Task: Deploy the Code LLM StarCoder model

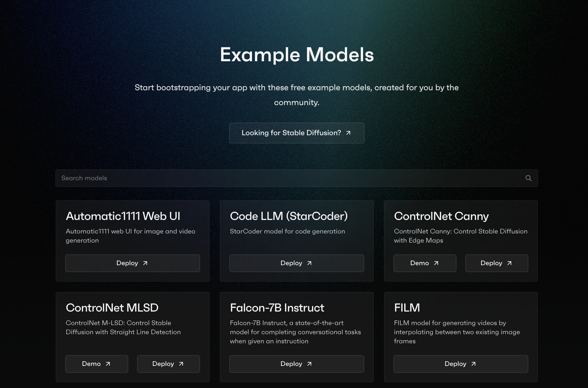Action: point(296,263)
